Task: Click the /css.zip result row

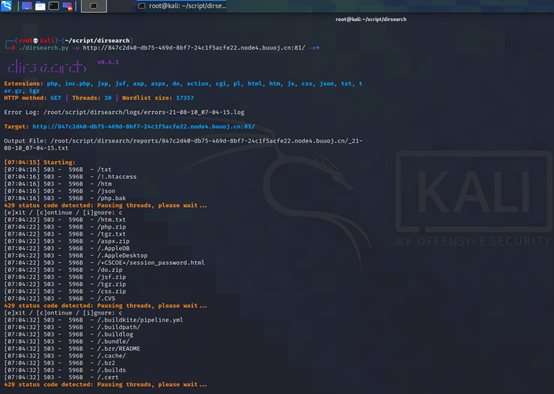Action: (x=65, y=292)
